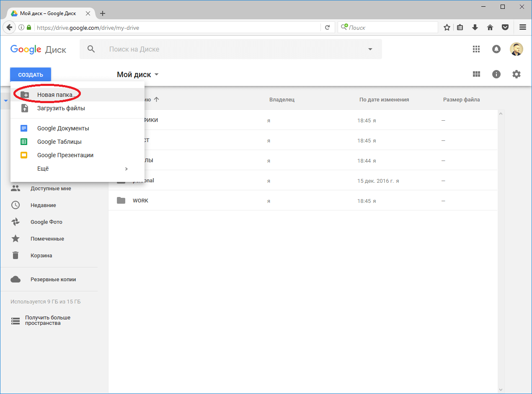The width and height of the screenshot is (532, 394).
Task: Click the notifications bell icon
Action: 496,49
